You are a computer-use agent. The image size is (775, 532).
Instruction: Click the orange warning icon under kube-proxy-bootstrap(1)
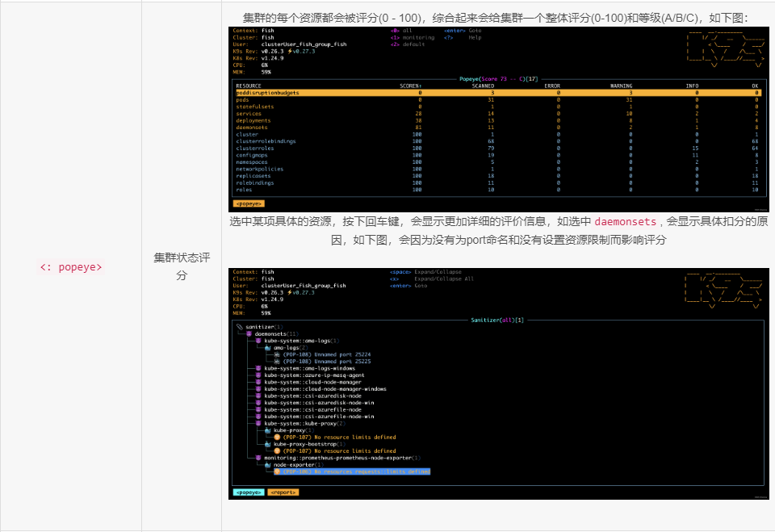point(277,451)
